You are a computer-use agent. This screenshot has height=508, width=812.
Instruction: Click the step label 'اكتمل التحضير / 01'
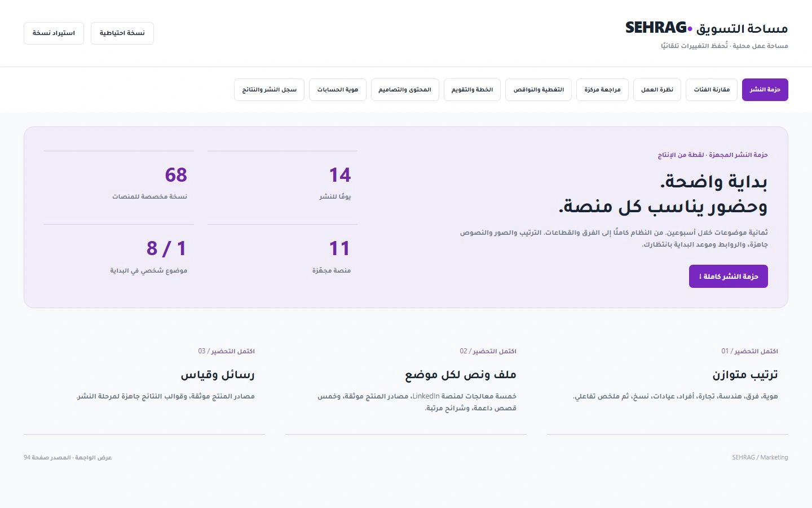(749, 351)
